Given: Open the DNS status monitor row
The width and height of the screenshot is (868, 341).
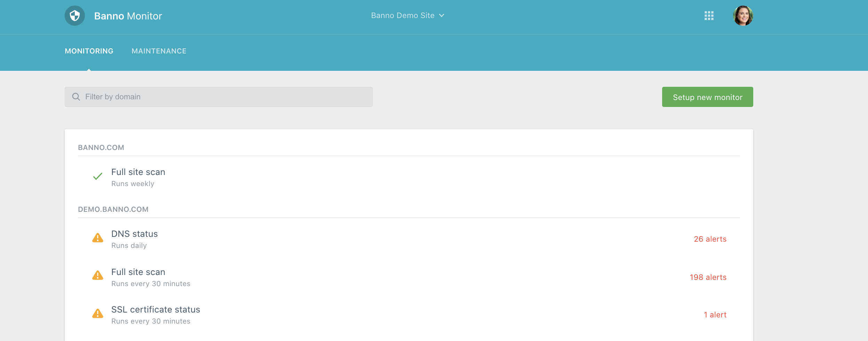Looking at the screenshot, I should 135,234.
